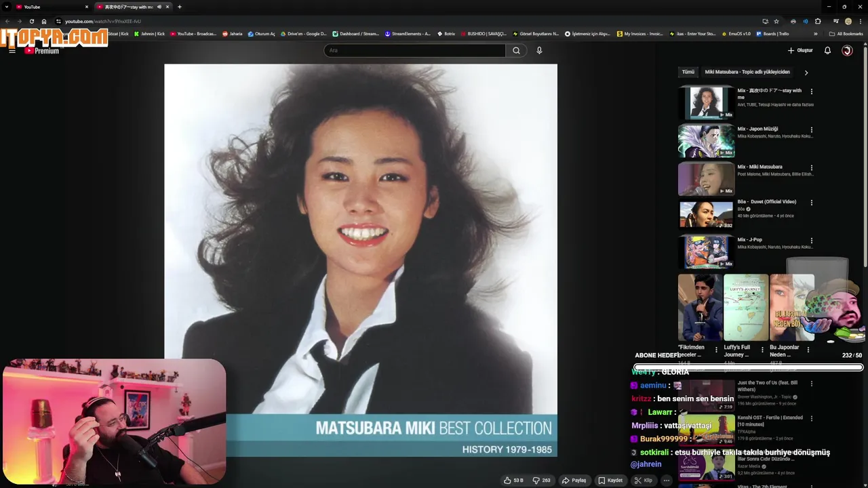The height and width of the screenshot is (488, 868).
Task: Open options for Luffy's Full Journey short
Action: pos(762,350)
